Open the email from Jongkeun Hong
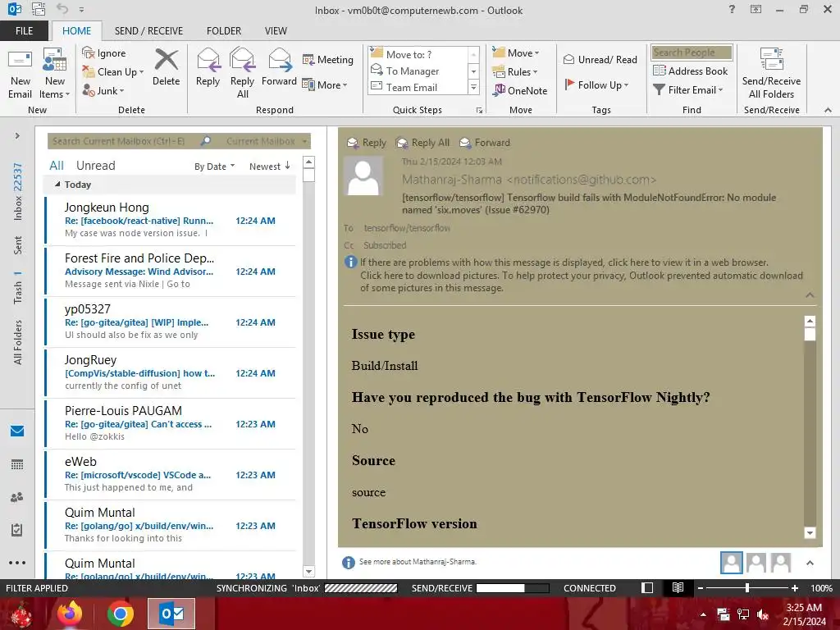This screenshot has height=630, width=840. pyautogui.click(x=171, y=220)
